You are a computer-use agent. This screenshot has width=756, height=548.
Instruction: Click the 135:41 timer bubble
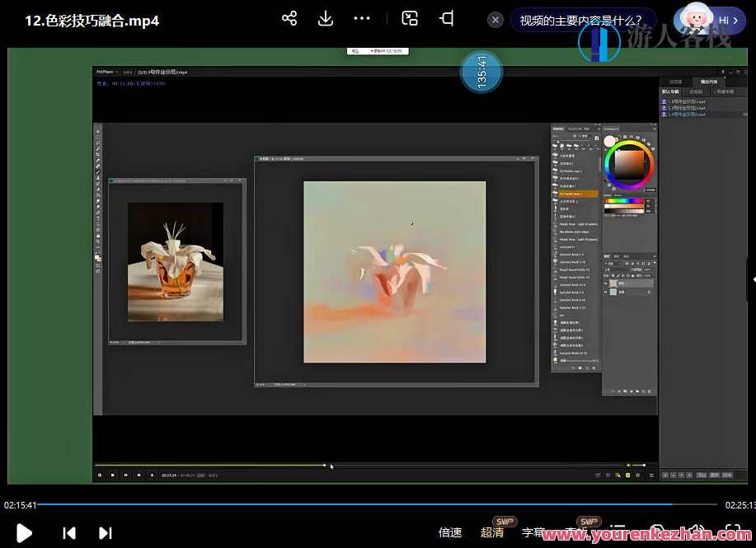tap(481, 73)
